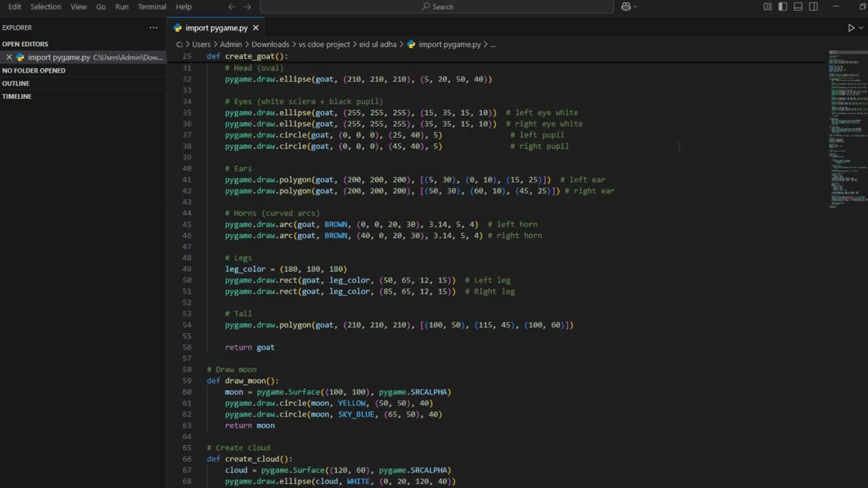Viewport: 868px width, 488px height.
Task: Click the '# Ears' comment
Action: click(238, 168)
